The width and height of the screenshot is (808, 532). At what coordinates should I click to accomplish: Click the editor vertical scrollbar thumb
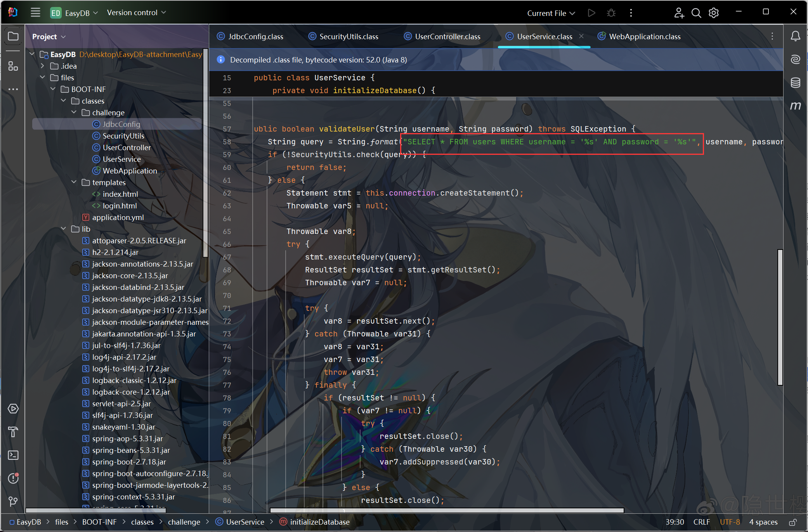click(x=780, y=317)
